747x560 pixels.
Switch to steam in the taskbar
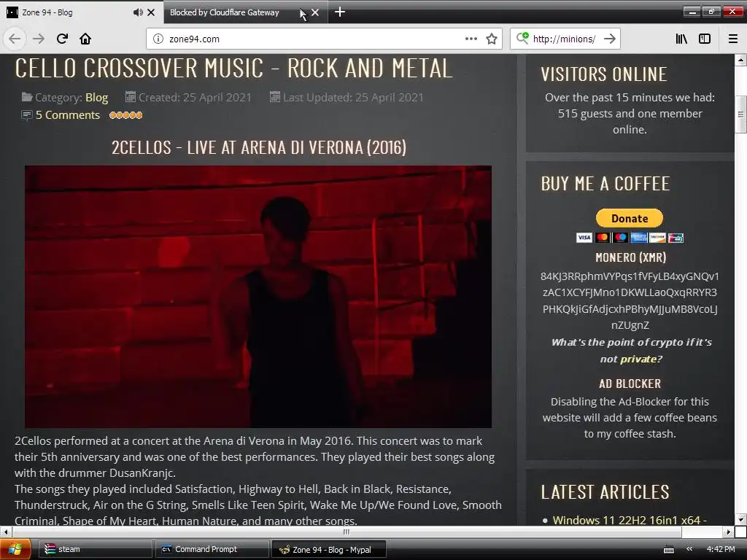coord(94,549)
